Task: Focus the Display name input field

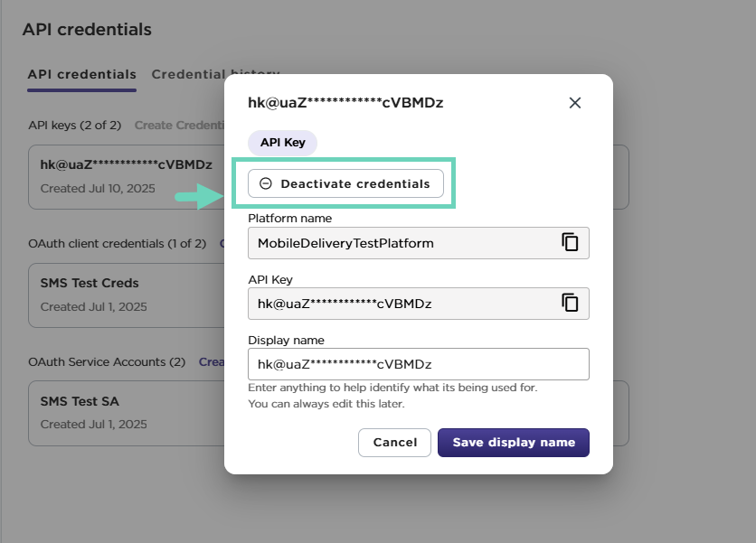Action: pyautogui.click(x=419, y=364)
